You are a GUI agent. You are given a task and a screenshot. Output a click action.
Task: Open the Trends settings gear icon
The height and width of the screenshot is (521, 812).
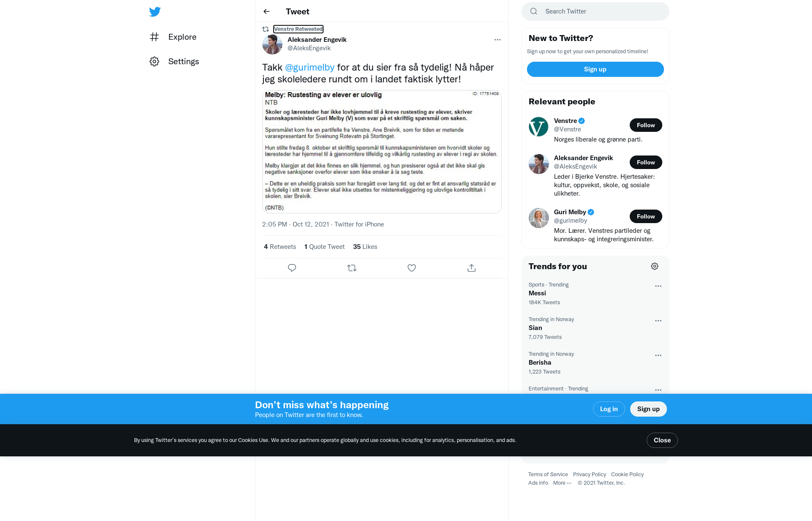655,266
